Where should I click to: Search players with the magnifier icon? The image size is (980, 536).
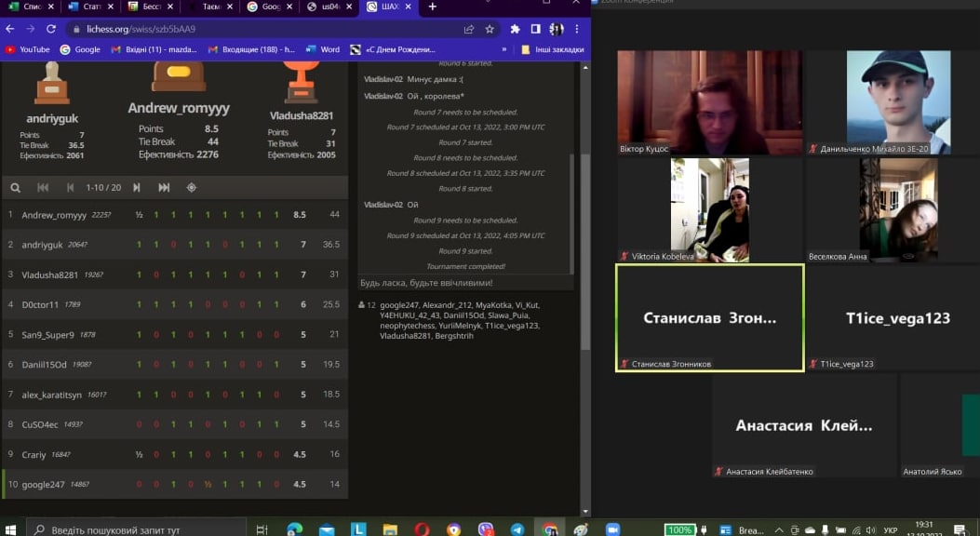click(16, 187)
